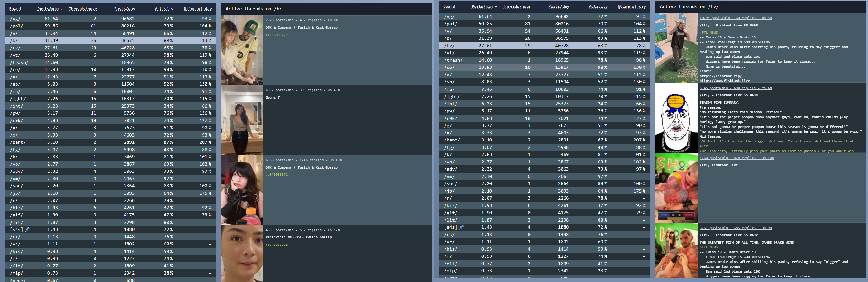
Task: Select the /g/ board in the right table
Action: tap(544, 126)
